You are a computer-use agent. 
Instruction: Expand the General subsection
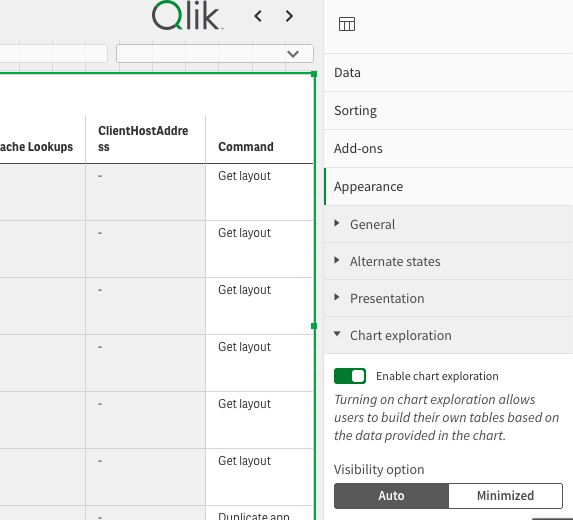(448, 224)
